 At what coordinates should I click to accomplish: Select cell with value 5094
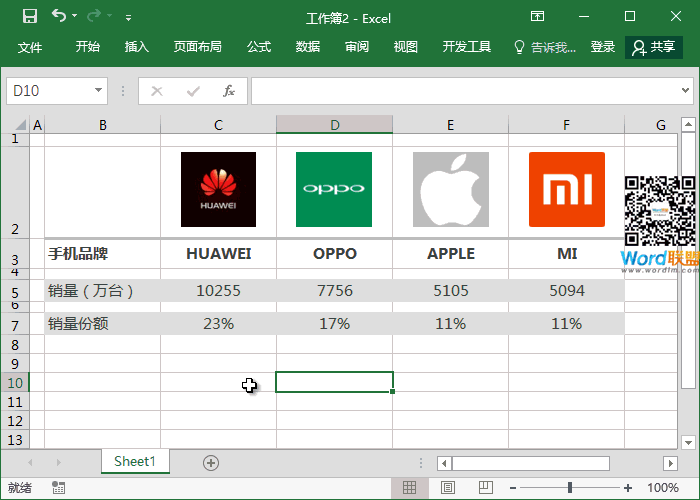[567, 291]
